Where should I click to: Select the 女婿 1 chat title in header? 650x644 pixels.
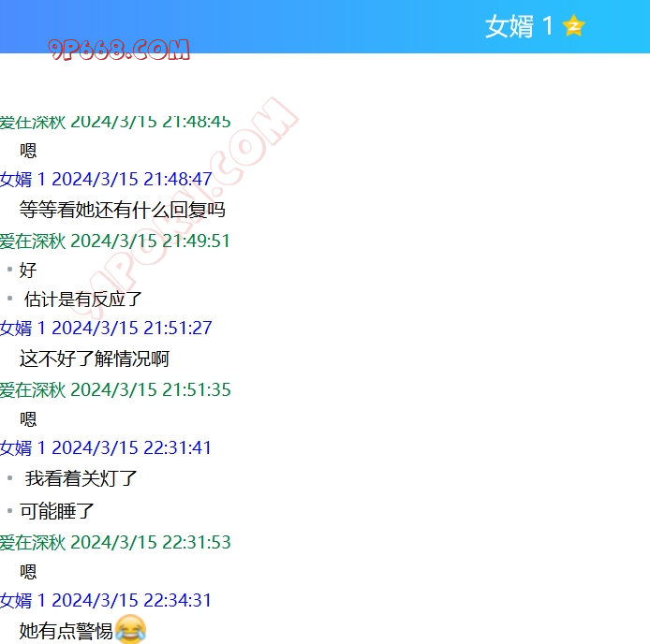[x=519, y=26]
